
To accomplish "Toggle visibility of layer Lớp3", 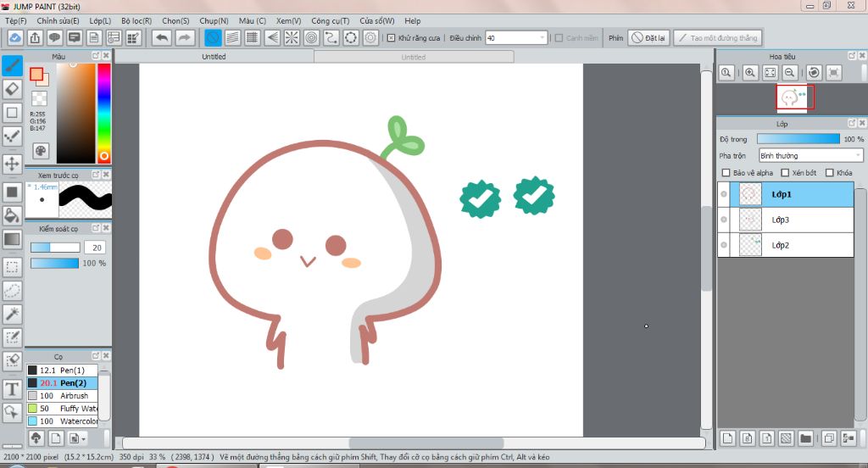I will pos(724,220).
